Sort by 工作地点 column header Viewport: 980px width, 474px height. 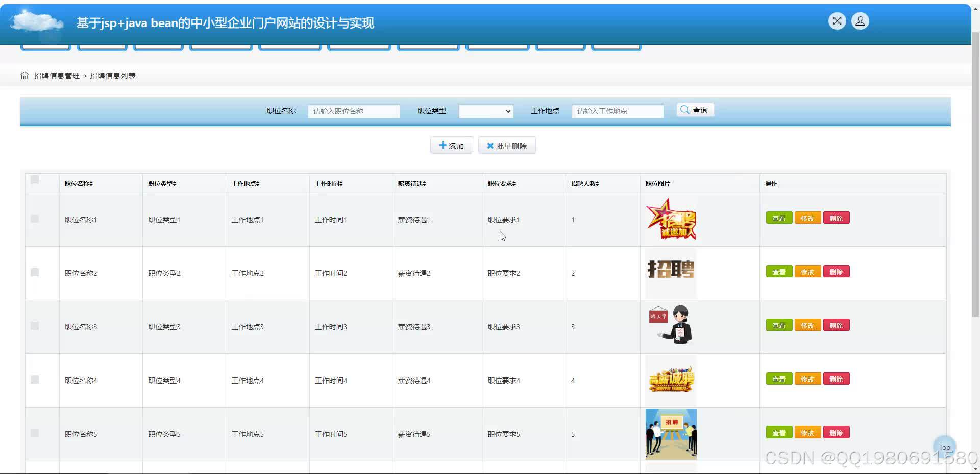(x=246, y=184)
